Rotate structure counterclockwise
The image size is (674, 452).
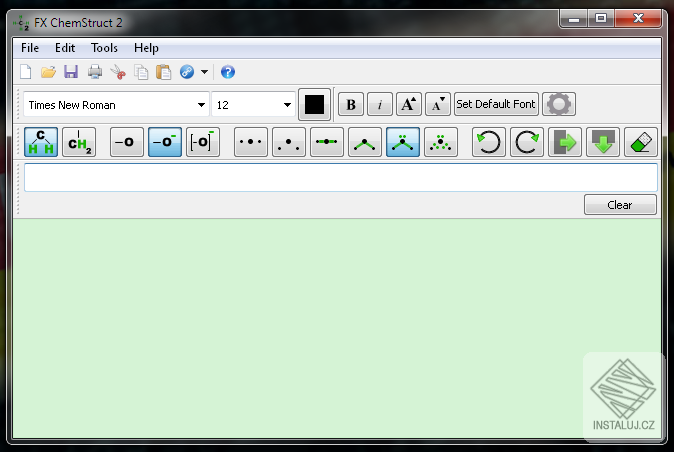click(489, 142)
